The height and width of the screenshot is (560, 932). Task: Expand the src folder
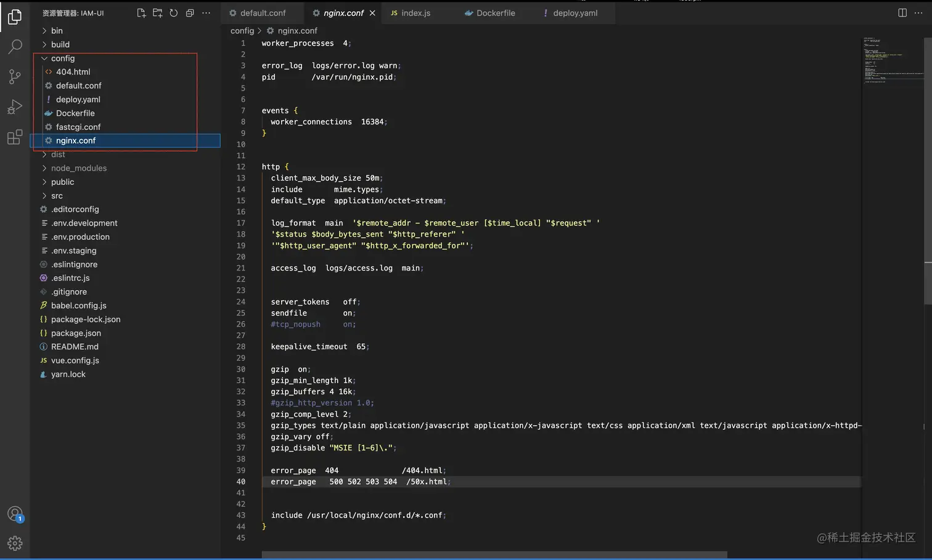click(125, 196)
